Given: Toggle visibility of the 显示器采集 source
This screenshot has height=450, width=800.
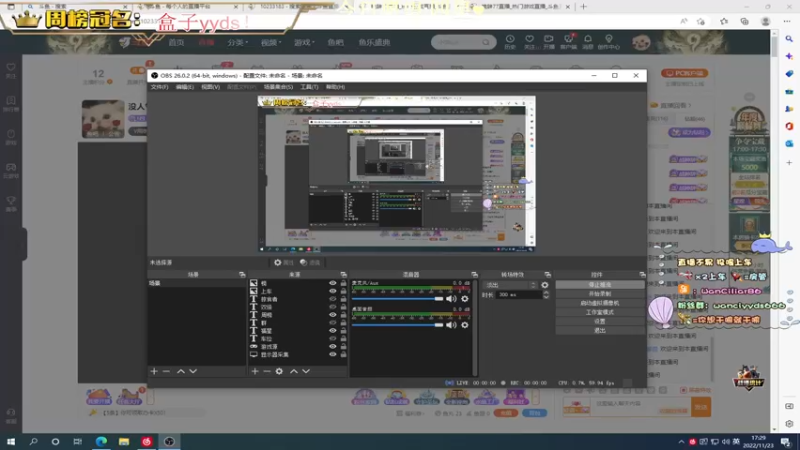Looking at the screenshot, I should [x=333, y=354].
